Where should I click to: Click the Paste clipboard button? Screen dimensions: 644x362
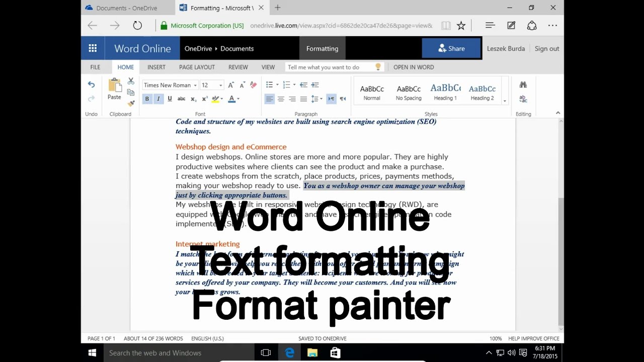point(115,89)
